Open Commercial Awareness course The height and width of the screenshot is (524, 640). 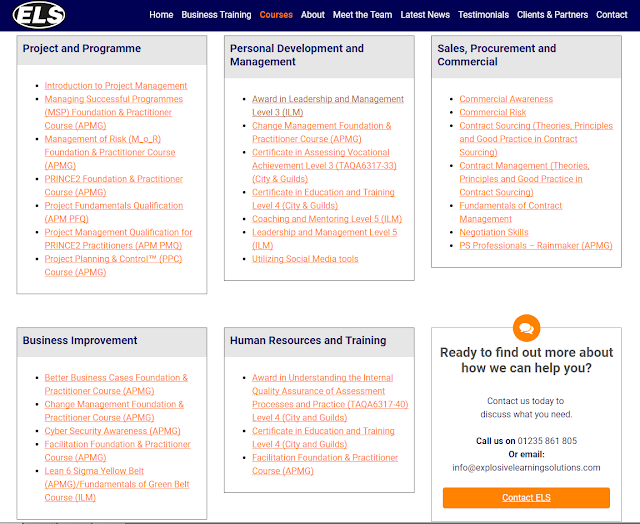506,99
